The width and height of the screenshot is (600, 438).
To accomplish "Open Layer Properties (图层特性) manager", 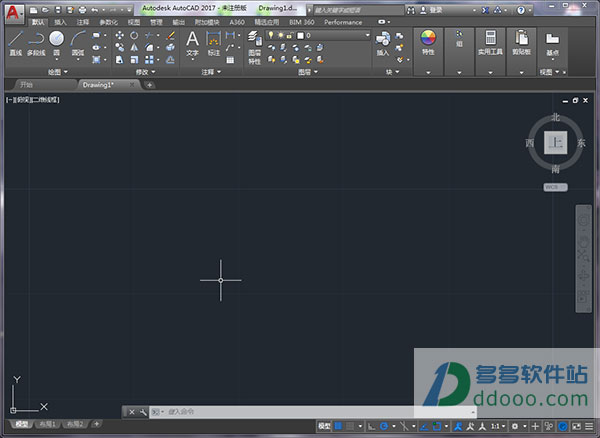I will click(254, 47).
